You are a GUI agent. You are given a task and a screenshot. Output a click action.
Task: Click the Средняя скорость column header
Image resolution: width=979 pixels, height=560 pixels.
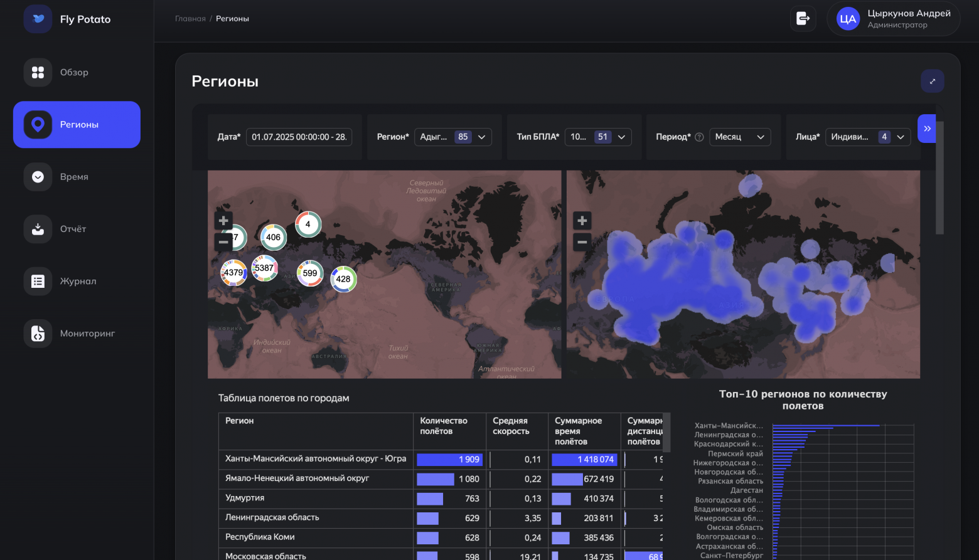click(x=517, y=431)
